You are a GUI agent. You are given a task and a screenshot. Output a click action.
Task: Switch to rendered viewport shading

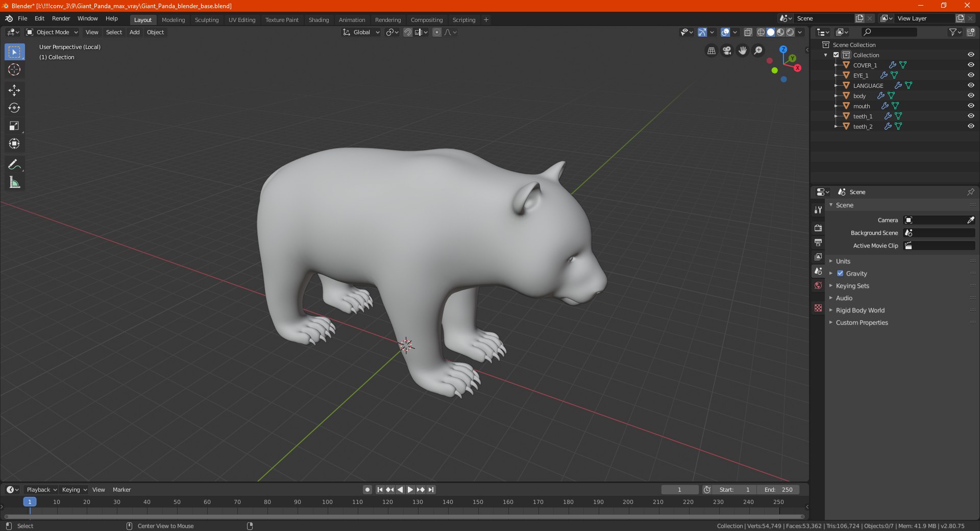coord(790,32)
